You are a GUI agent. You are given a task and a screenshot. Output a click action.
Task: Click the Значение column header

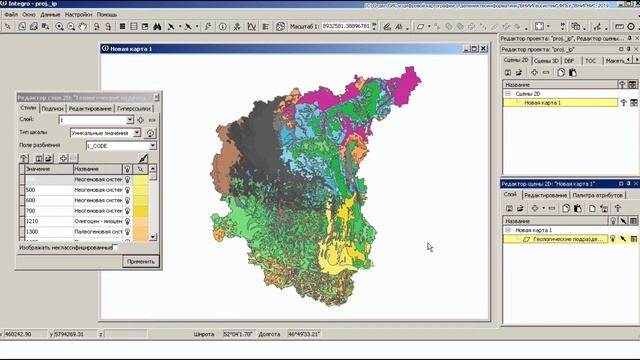click(49, 169)
